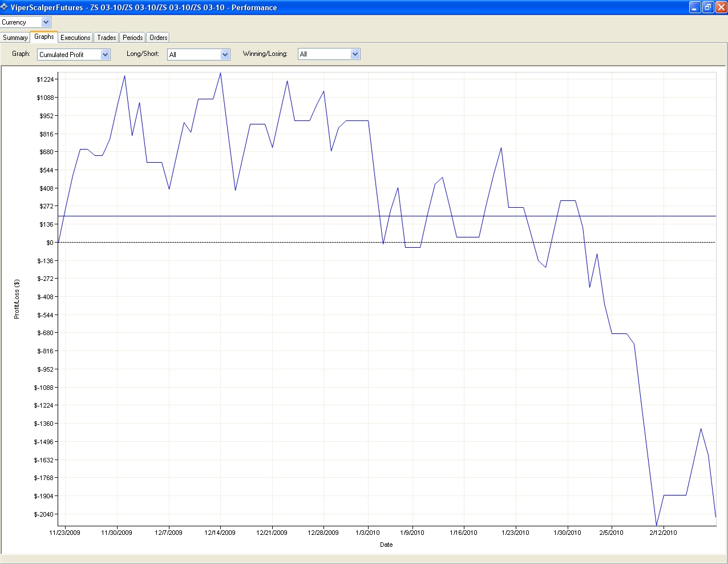Screen dimensions: 728x564
Task: Click the Date axis title
Action: [x=386, y=545]
